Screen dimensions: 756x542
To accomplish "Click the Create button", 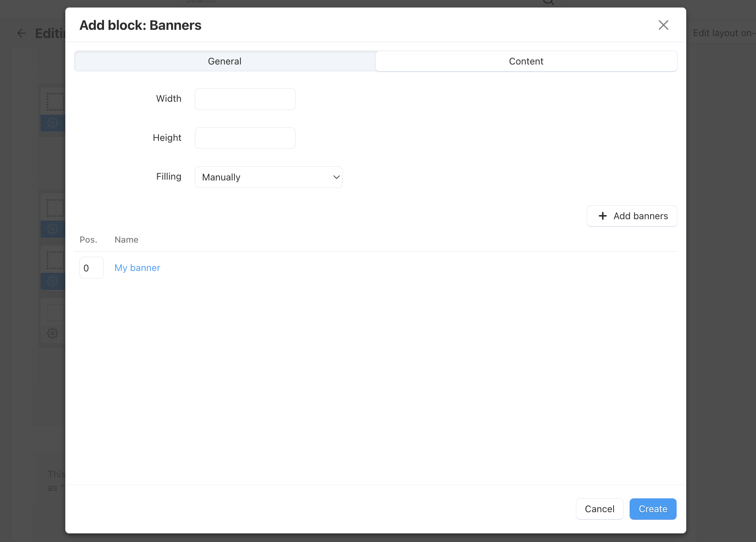I will point(653,509).
